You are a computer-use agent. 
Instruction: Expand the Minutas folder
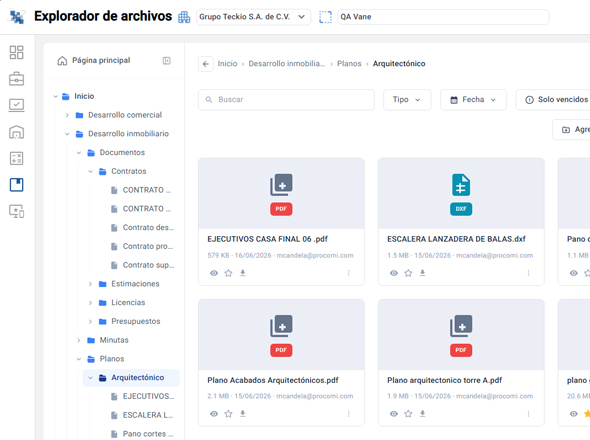(x=79, y=341)
